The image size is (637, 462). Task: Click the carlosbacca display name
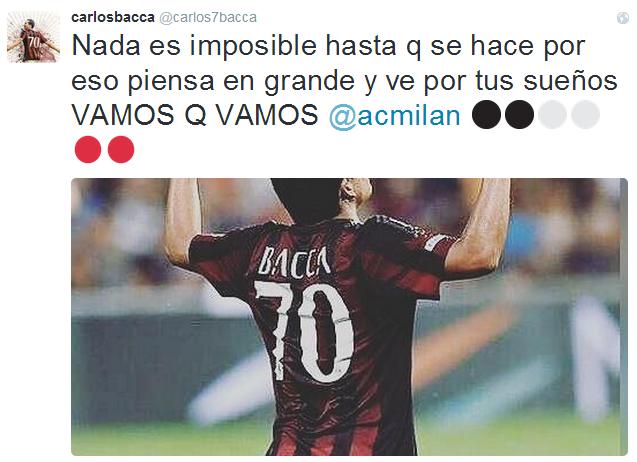click(x=113, y=17)
